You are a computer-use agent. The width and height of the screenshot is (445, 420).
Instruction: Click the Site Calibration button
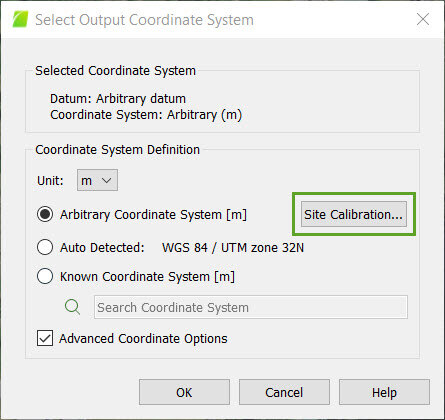coord(354,214)
